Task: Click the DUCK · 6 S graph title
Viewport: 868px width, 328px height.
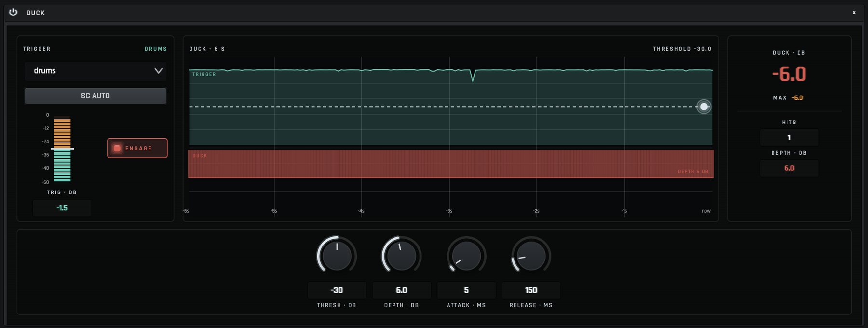Action: (x=207, y=49)
